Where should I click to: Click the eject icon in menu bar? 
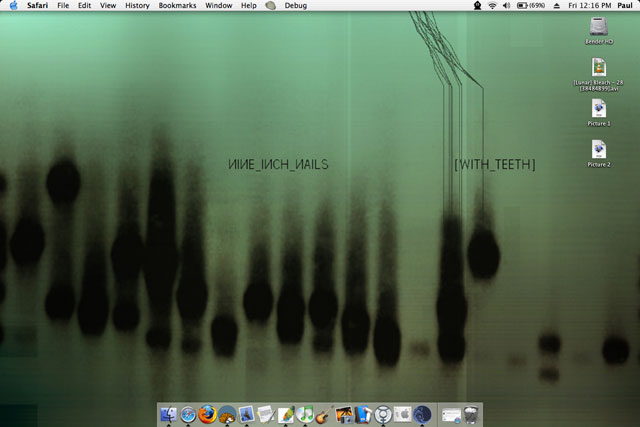tap(557, 6)
